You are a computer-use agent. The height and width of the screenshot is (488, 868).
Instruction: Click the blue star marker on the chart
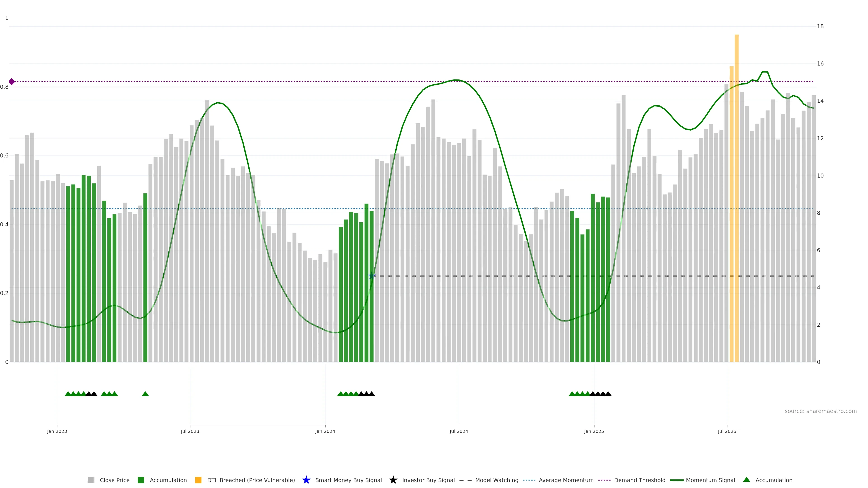coord(372,276)
